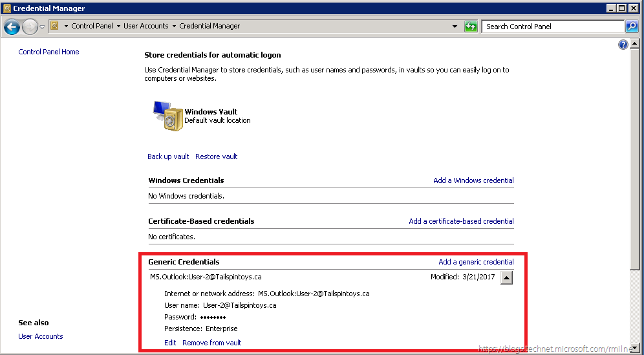Select User Accounts in the breadcrumb path

tap(145, 27)
